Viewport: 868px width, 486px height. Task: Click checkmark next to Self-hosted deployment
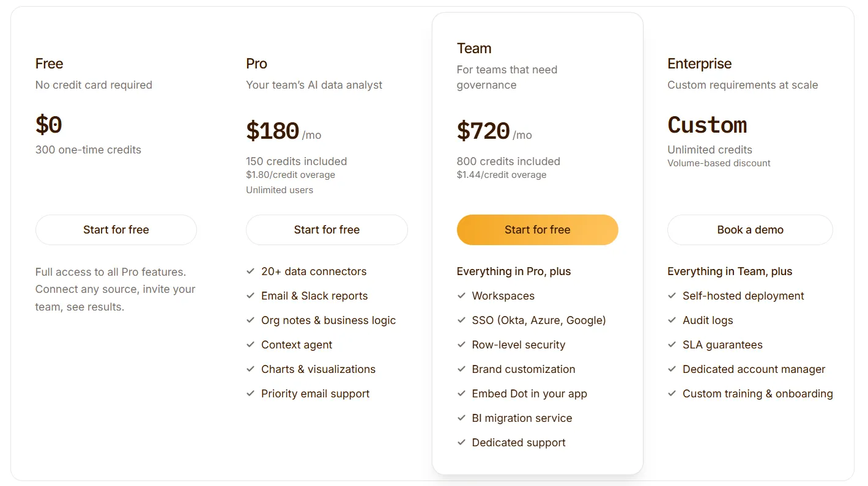point(672,295)
